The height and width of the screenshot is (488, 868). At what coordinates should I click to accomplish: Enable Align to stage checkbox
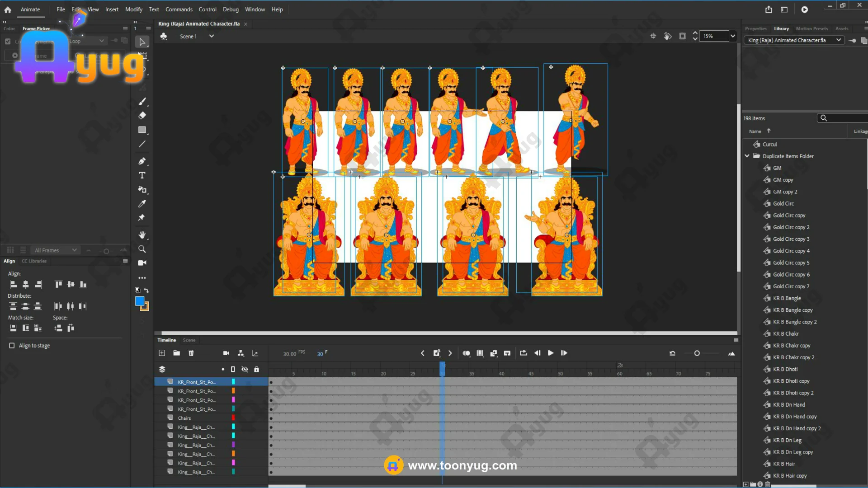pyautogui.click(x=12, y=346)
